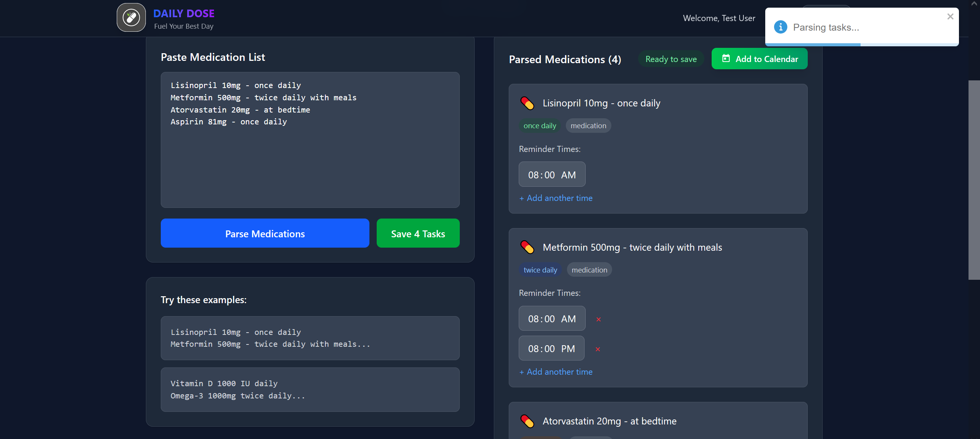Remove the 08:00 AM Metformin reminder time
Image resolution: width=980 pixels, height=439 pixels.
(598, 319)
